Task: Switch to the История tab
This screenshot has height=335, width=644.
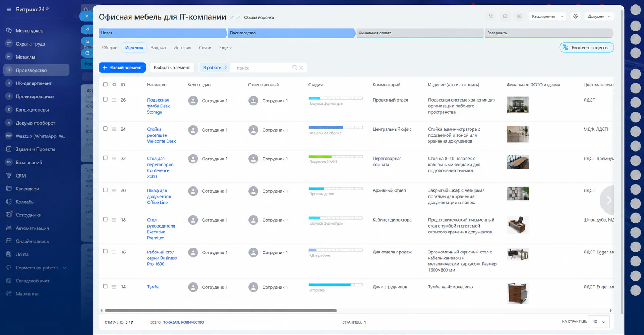Action: tap(182, 47)
